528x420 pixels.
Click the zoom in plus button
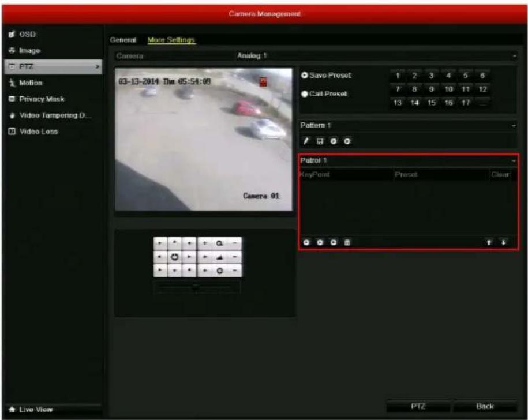[205, 243]
